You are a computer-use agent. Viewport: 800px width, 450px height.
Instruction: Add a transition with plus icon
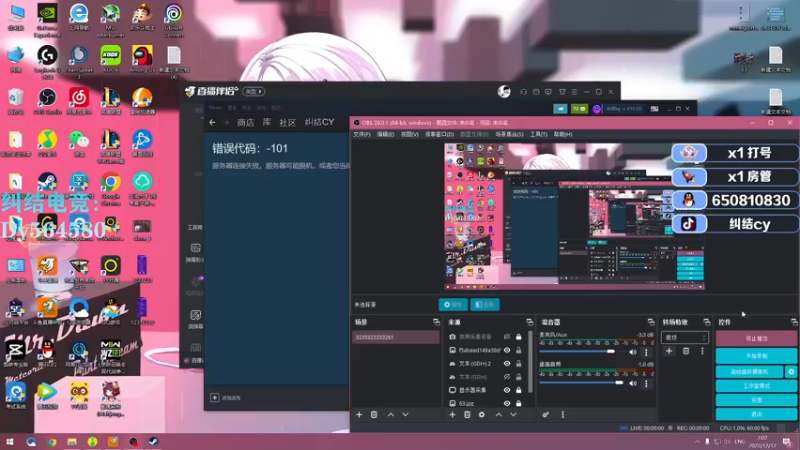point(669,351)
